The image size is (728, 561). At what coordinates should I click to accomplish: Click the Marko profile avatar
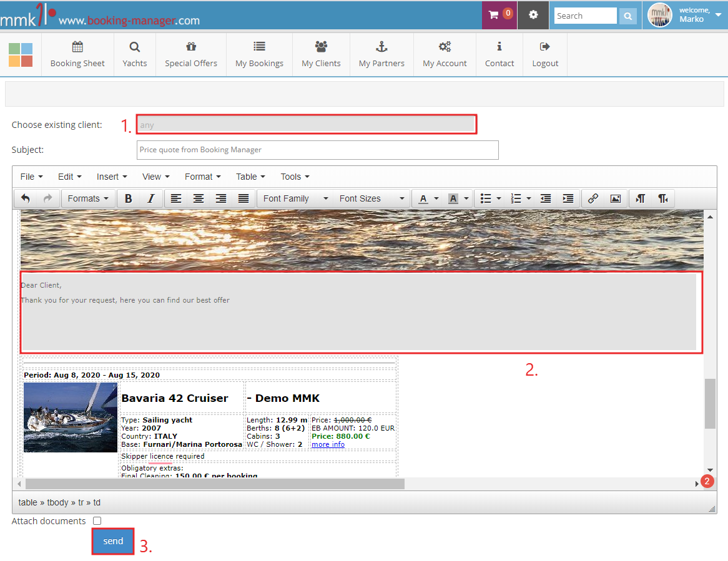pos(660,16)
